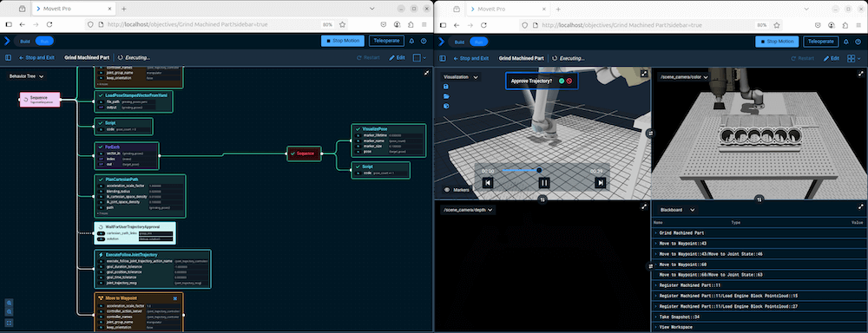Open Visualization pane type dropdown

pos(461,77)
